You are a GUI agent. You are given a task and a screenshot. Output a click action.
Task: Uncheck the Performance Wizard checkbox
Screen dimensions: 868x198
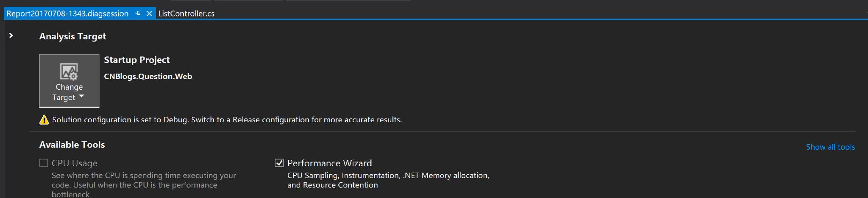[x=279, y=163]
